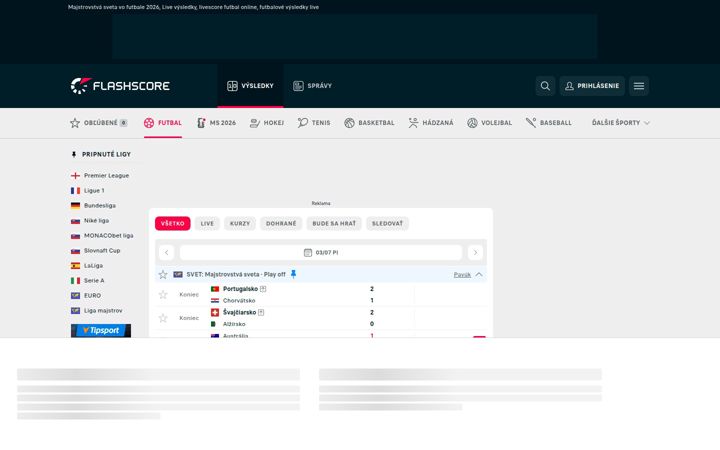Select the Basketbal sport

click(369, 123)
